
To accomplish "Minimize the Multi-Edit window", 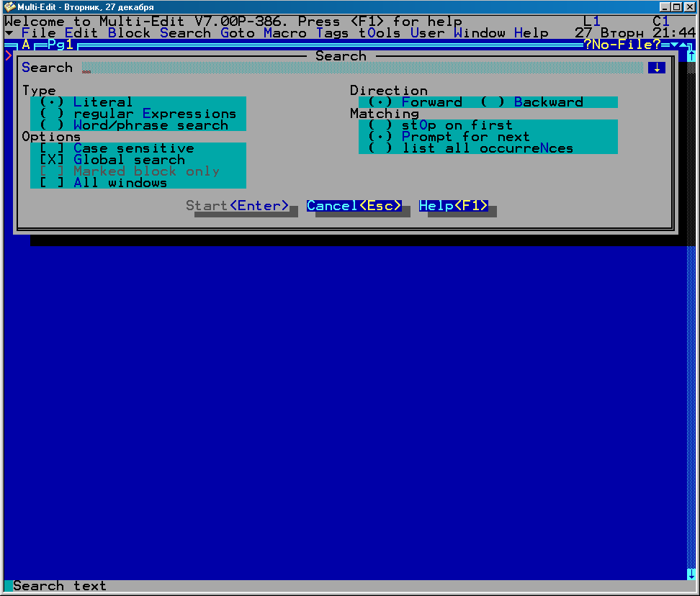I will tap(665, 6).
